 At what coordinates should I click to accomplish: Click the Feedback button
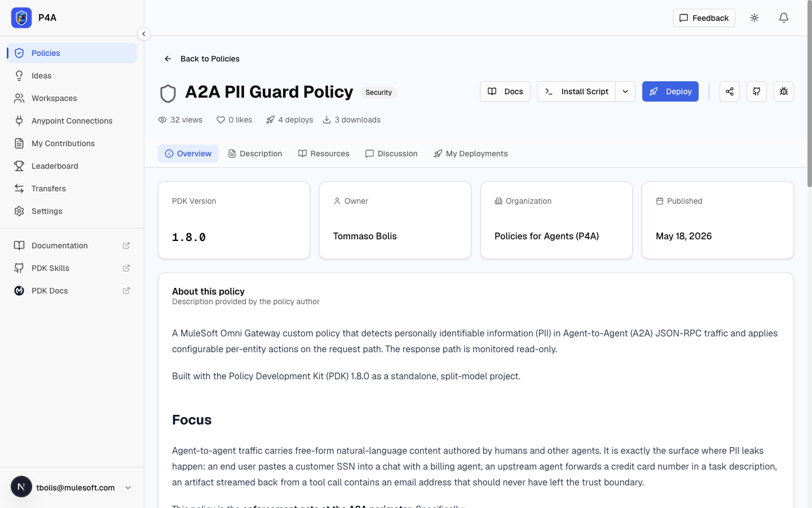(704, 18)
